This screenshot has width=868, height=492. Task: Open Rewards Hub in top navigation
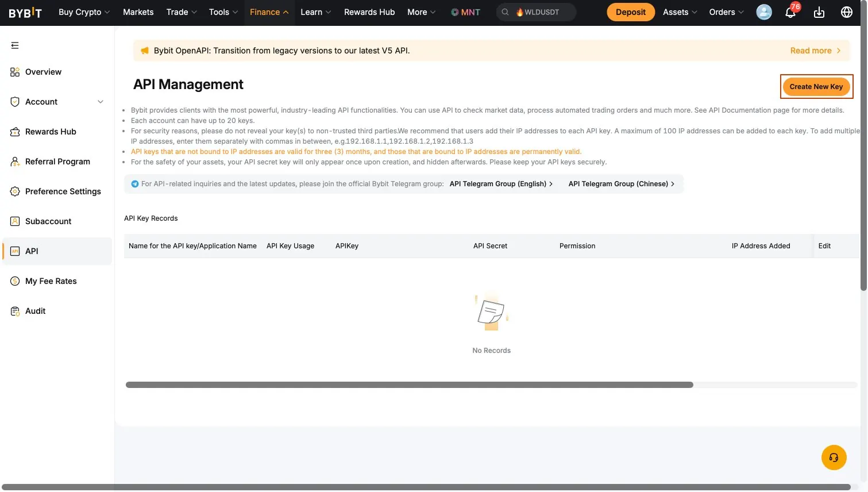(369, 12)
